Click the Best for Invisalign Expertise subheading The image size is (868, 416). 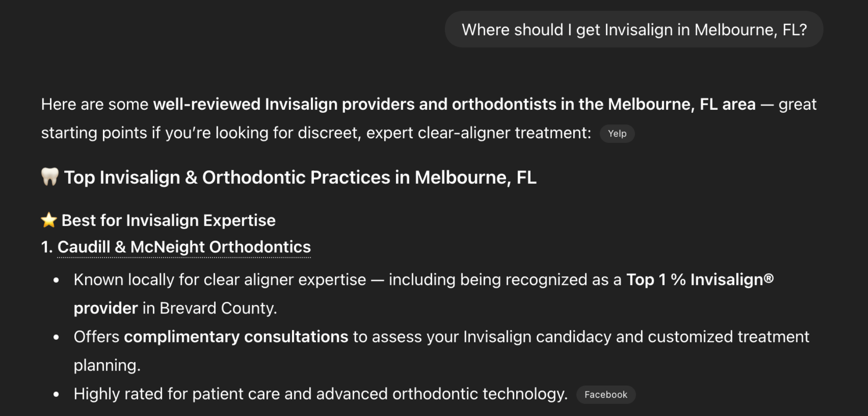click(x=168, y=220)
